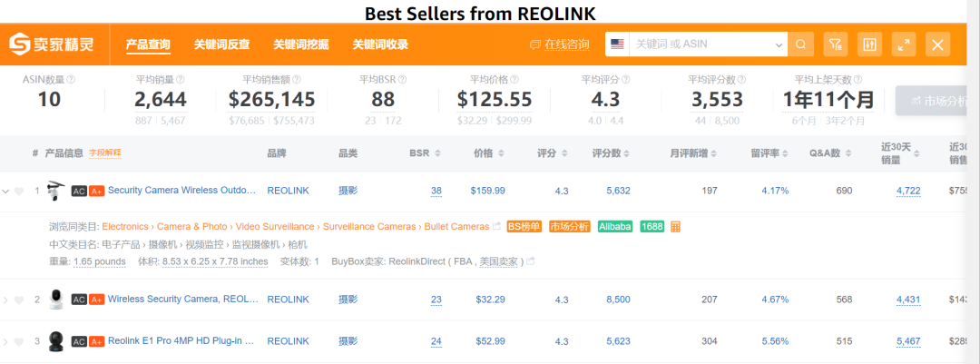This screenshot has width=980, height=364.
Task: Click the A+ badge in row 1
Action: click(x=96, y=191)
